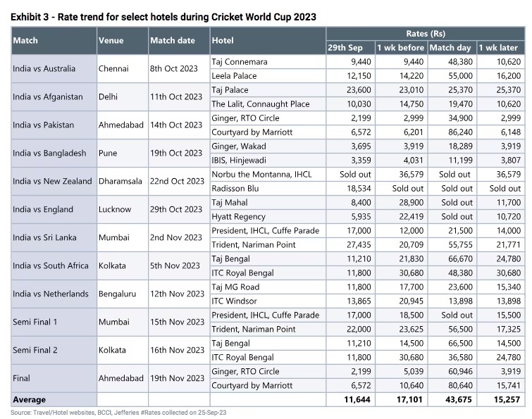Select the 'India vs Sri Lanka' match cell
The height and width of the screenshot is (419, 532).
click(54, 237)
